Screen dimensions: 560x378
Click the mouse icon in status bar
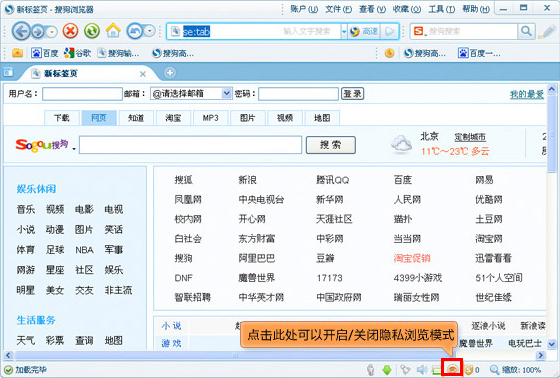tap(371, 370)
